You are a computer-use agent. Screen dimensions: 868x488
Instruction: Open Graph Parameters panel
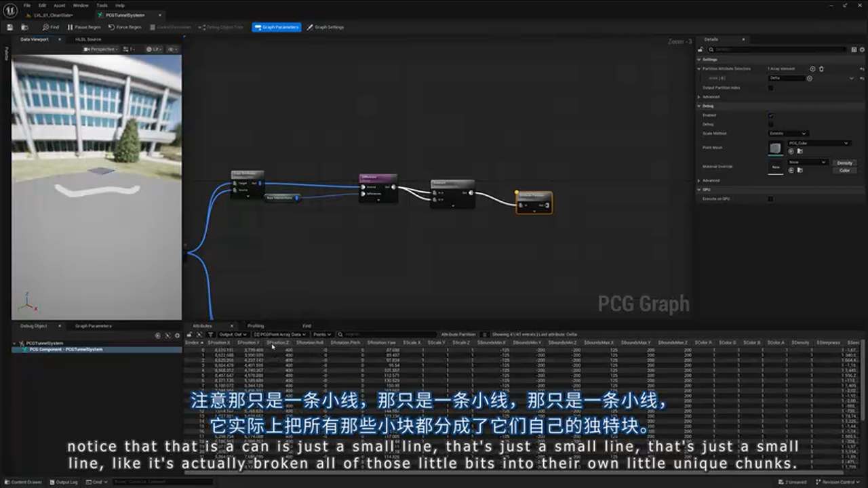(x=277, y=27)
